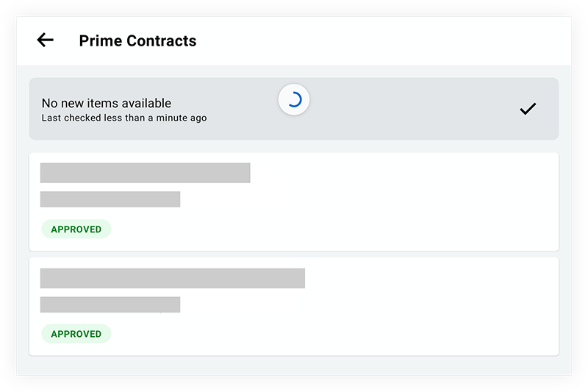588x392 pixels.
Task: Select the second contract card's blank right side
Action: [441, 306]
